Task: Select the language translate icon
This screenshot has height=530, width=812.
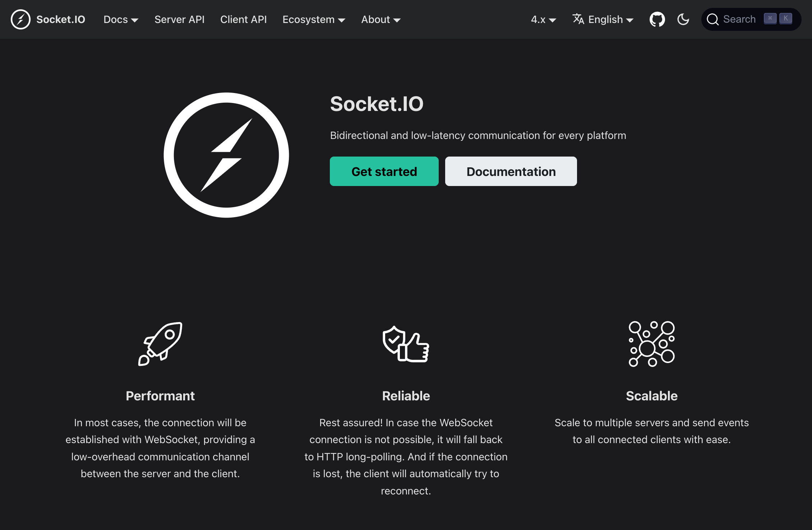Action: [x=579, y=19]
